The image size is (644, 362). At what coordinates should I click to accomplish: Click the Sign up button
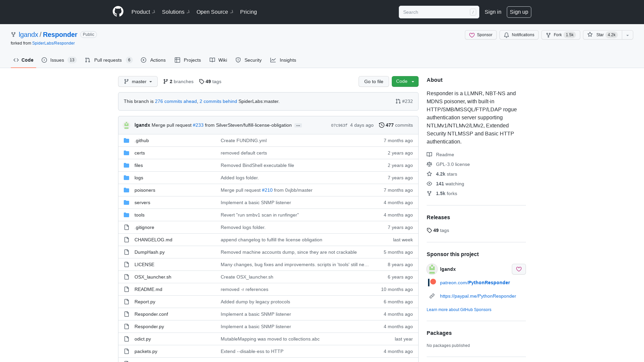coord(519,12)
